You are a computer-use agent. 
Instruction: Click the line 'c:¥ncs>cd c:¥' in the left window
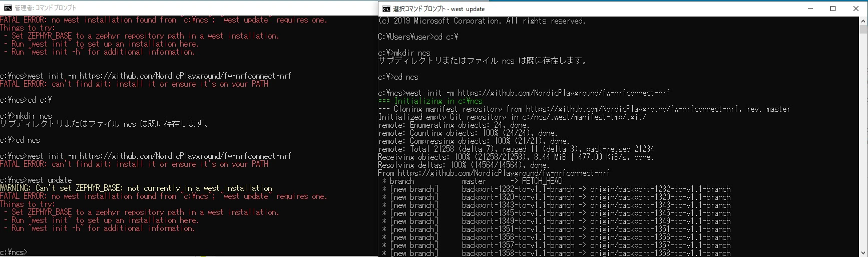[26, 100]
